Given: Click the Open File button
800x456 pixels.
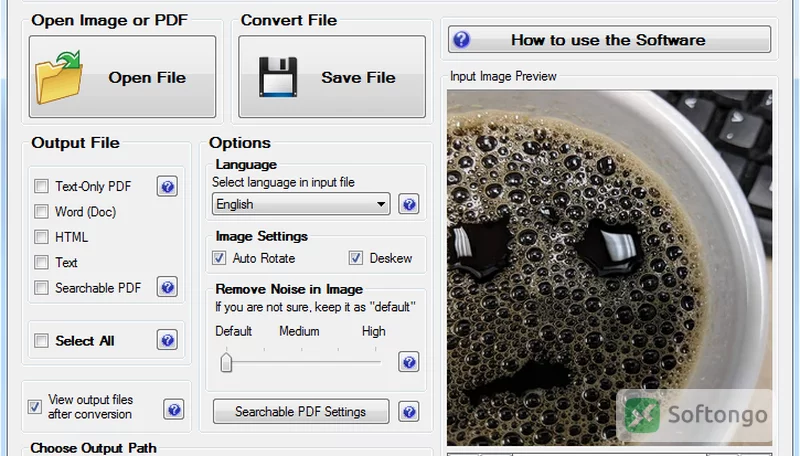Looking at the screenshot, I should click(122, 77).
